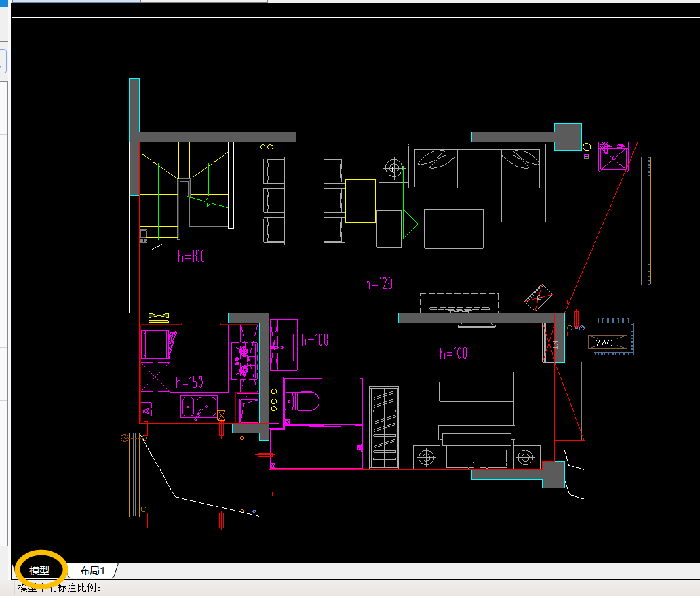Select the bed block in the bedroom
This screenshot has height=596, width=700.
coord(476,420)
